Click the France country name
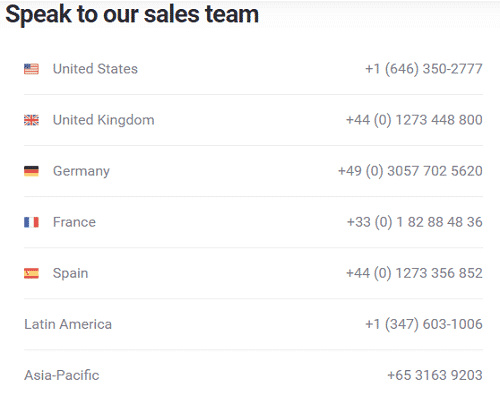The height and width of the screenshot is (396, 500). 74,222
